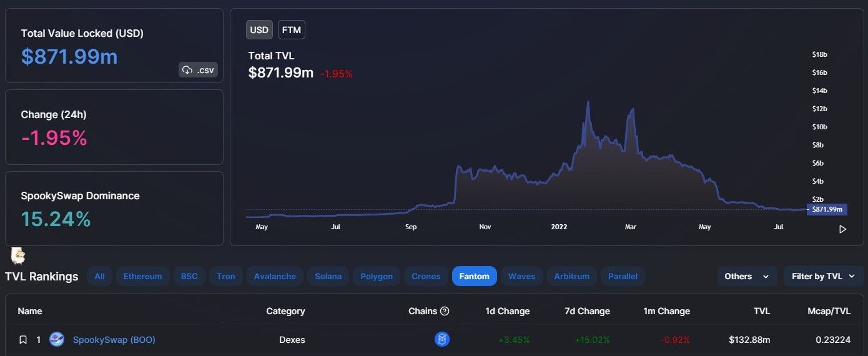868x356 pixels.
Task: Sort by the Name column header
Action: [30, 311]
